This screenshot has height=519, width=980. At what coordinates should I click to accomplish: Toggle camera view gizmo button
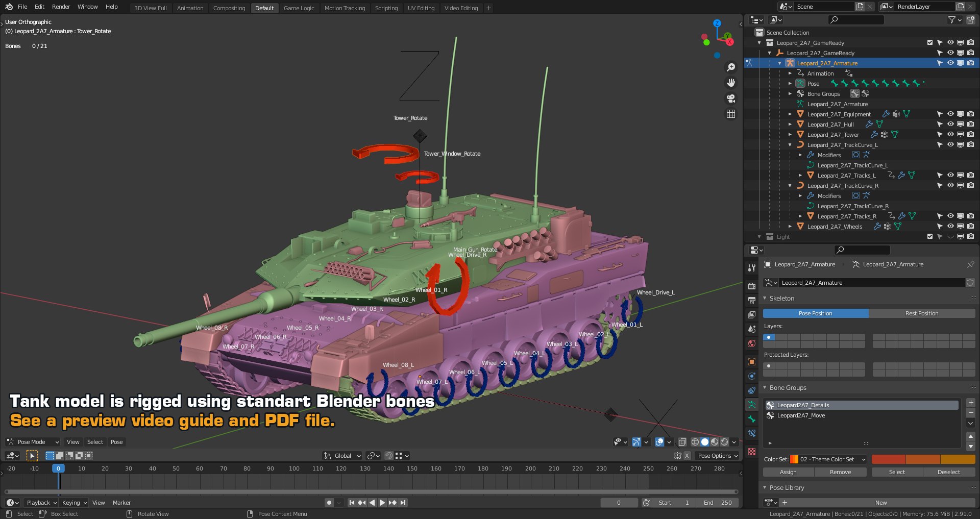(x=731, y=98)
